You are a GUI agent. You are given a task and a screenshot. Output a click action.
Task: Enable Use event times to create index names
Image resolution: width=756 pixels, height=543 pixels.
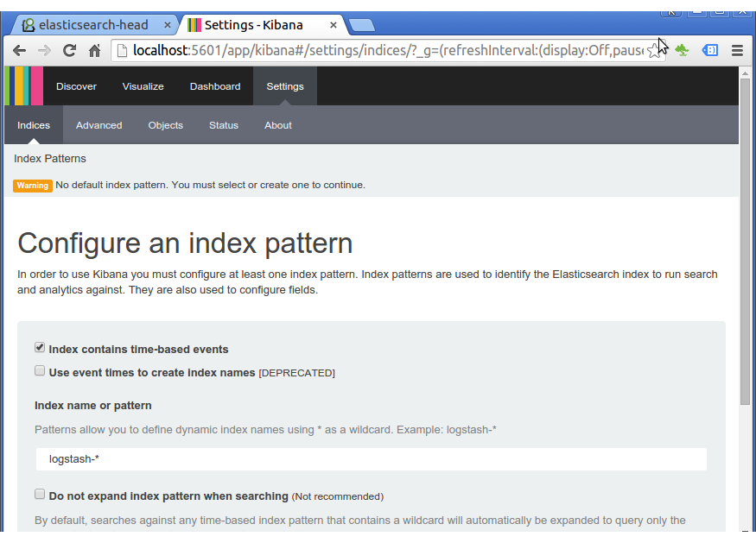pyautogui.click(x=40, y=370)
